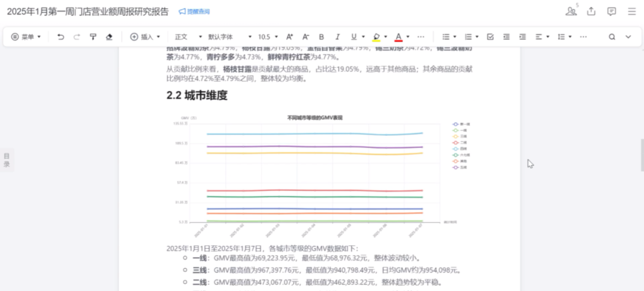Open the 正文 paragraph style dropdown

tap(188, 37)
